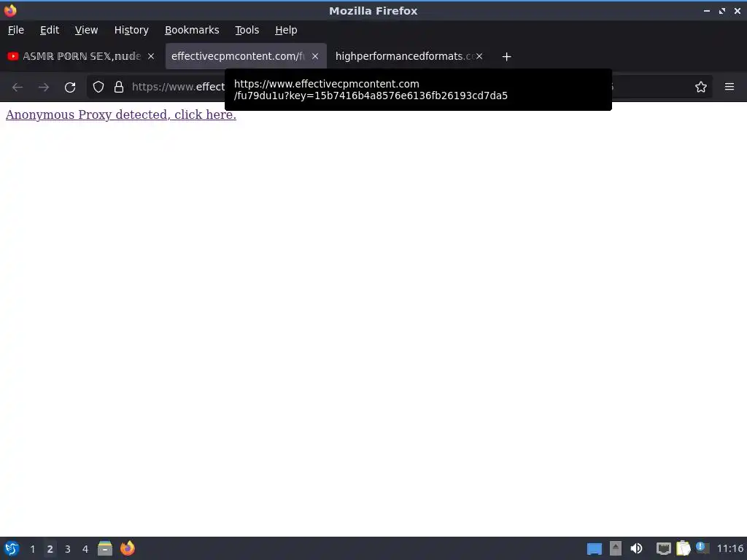Image resolution: width=747 pixels, height=560 pixels.
Task: Click the Back arrow in navigation bar
Action: [18, 87]
